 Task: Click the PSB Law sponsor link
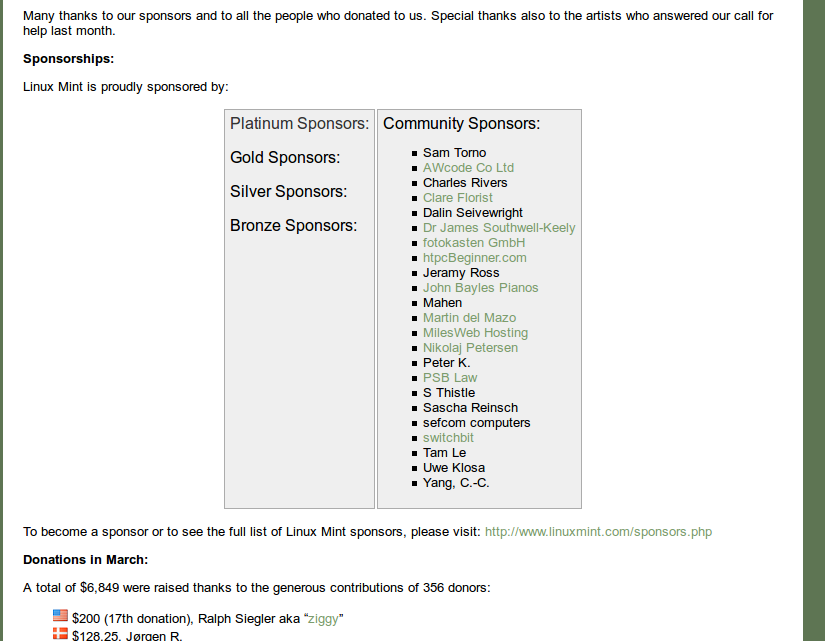pyautogui.click(x=450, y=378)
